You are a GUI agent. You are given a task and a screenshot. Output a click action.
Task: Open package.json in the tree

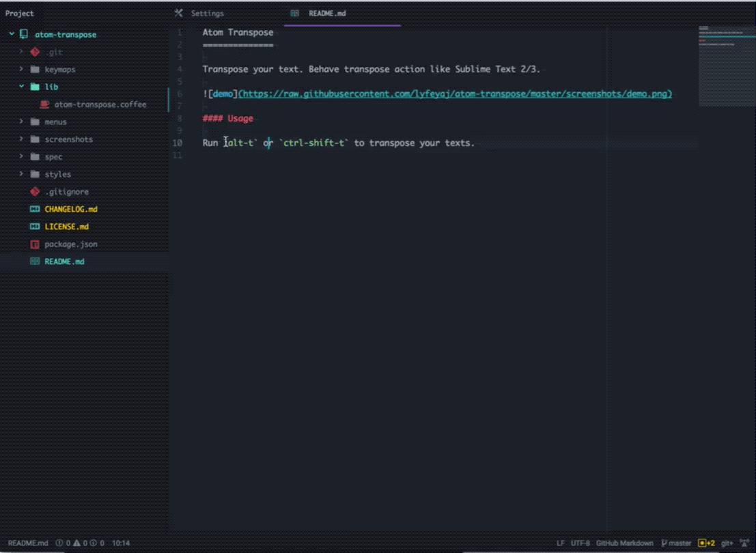(x=71, y=244)
